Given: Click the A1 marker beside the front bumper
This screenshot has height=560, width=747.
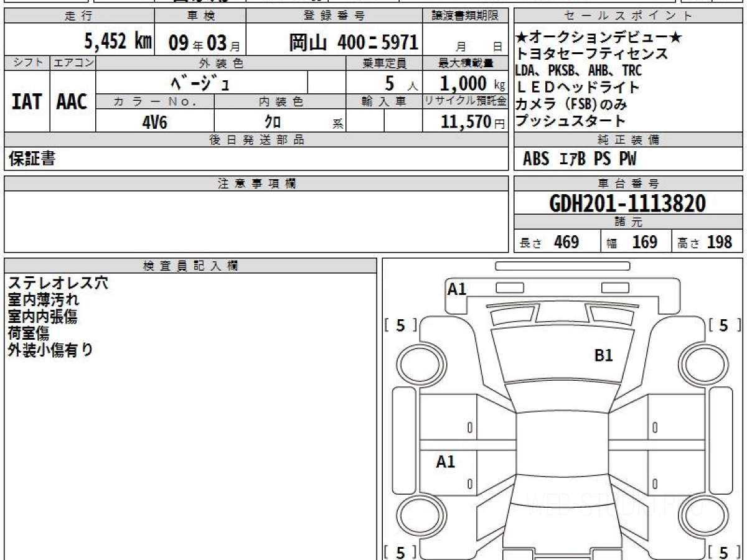Looking at the screenshot, I should 457,289.
